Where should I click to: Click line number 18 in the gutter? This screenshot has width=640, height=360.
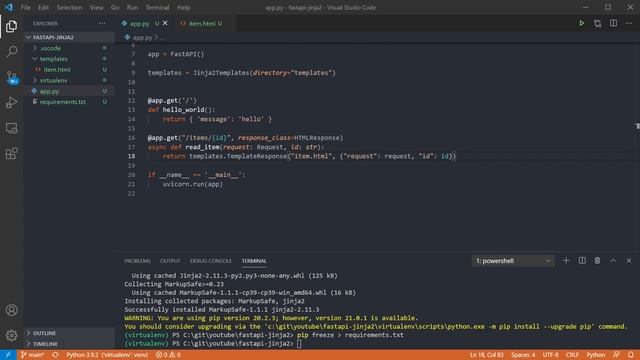click(131, 156)
